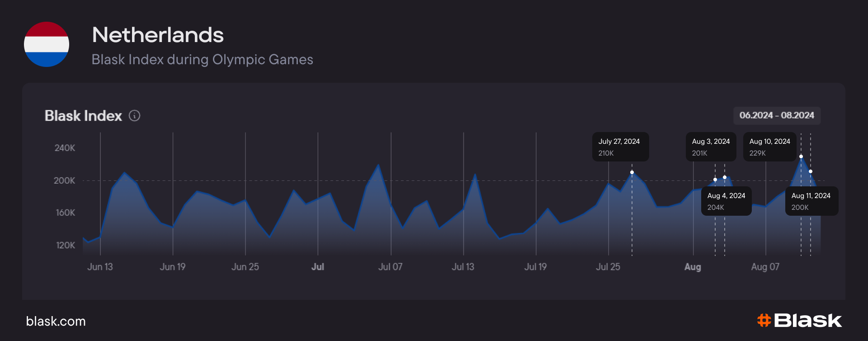Viewport: 868px width, 341px height.
Task: Click the July 27, 2024 210K tooltip
Action: pyautogui.click(x=620, y=147)
